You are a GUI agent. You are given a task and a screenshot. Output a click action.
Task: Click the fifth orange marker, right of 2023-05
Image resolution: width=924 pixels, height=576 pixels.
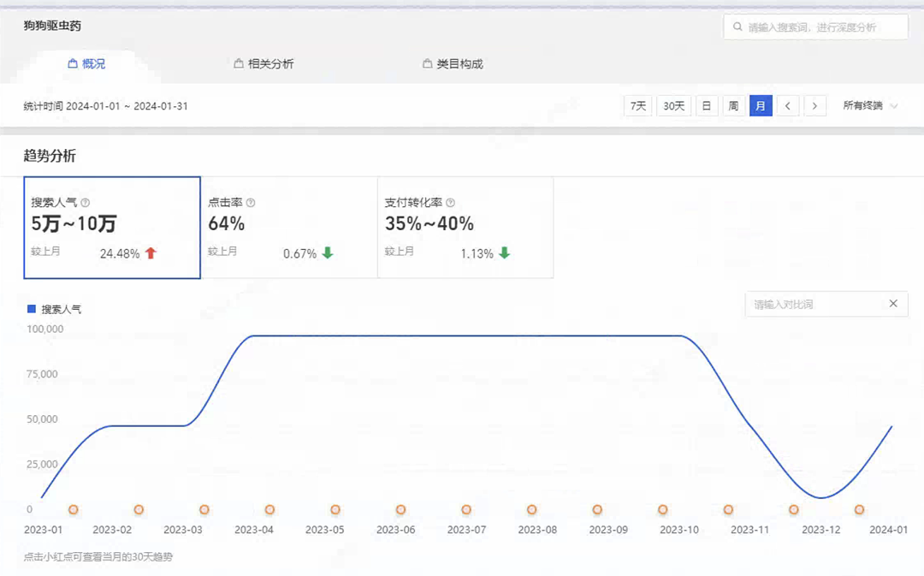pos(335,509)
